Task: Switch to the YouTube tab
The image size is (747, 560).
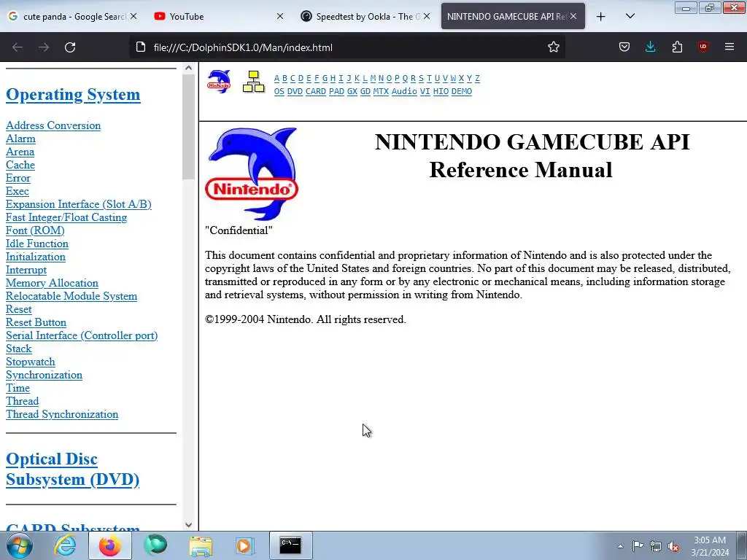Action: tap(219, 16)
